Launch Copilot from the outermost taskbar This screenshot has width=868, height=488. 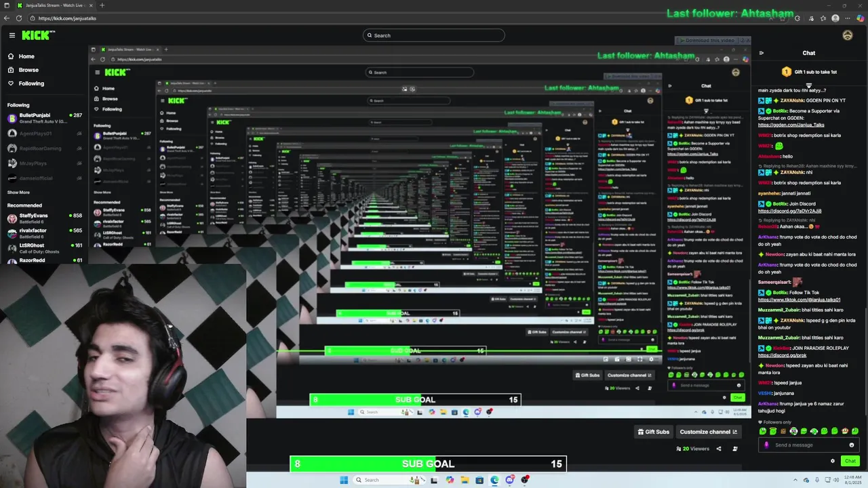pos(450,480)
